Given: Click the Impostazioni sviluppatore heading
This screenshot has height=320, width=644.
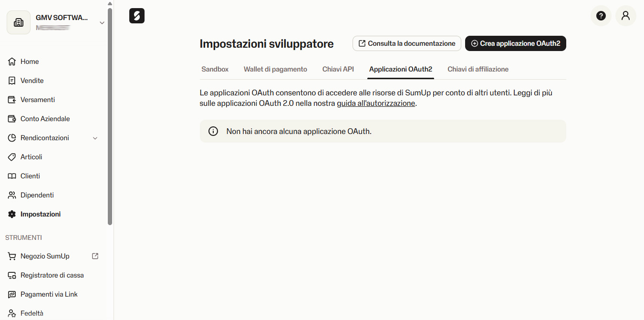Looking at the screenshot, I should (x=267, y=44).
